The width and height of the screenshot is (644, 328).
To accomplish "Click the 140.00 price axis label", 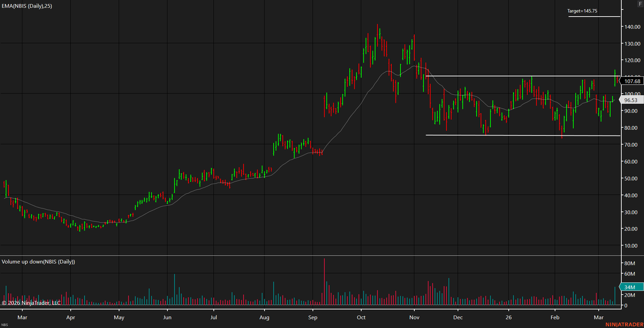I will point(632,26).
